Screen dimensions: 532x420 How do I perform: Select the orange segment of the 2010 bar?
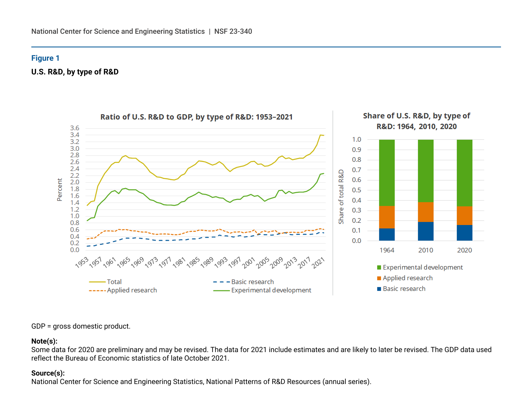click(426, 212)
